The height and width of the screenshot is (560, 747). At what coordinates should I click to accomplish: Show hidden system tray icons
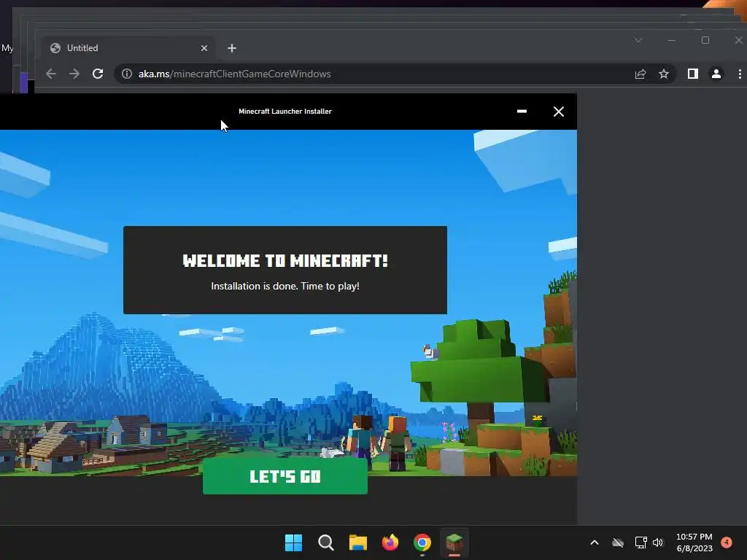point(594,542)
